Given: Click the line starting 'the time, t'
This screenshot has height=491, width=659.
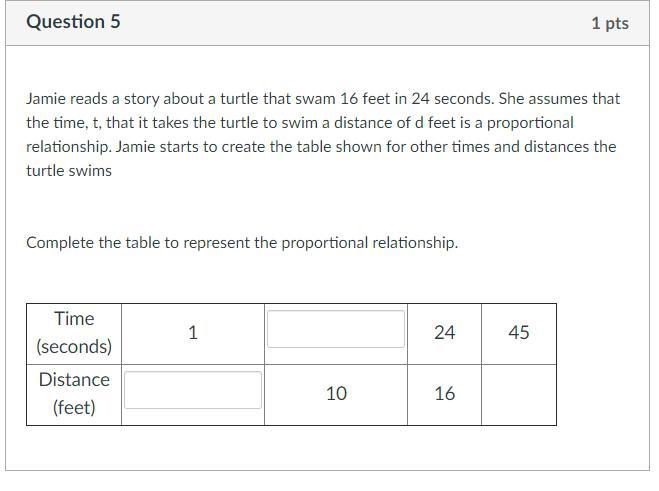Looking at the screenshot, I should [300, 123].
